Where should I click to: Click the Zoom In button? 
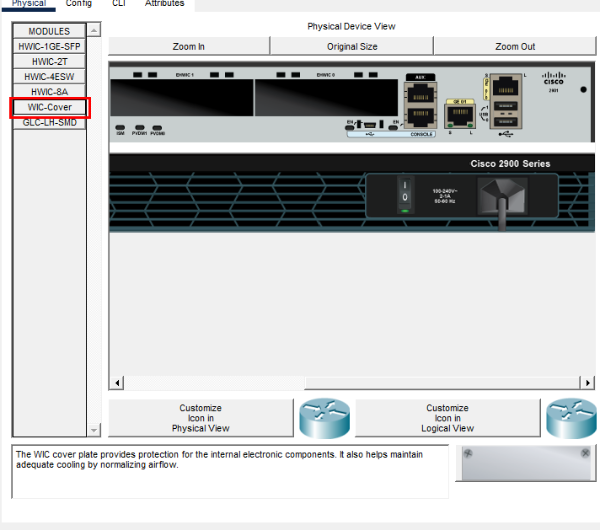(189, 46)
